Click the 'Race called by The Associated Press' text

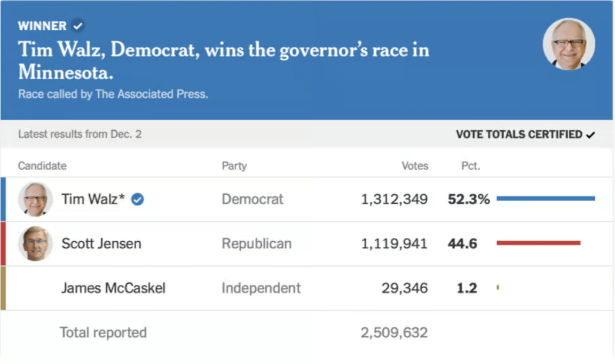113,94
